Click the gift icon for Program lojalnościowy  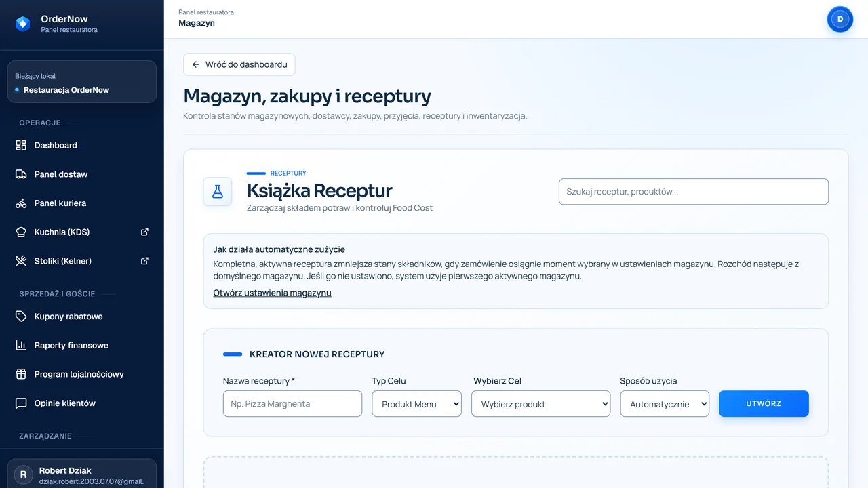(x=21, y=374)
